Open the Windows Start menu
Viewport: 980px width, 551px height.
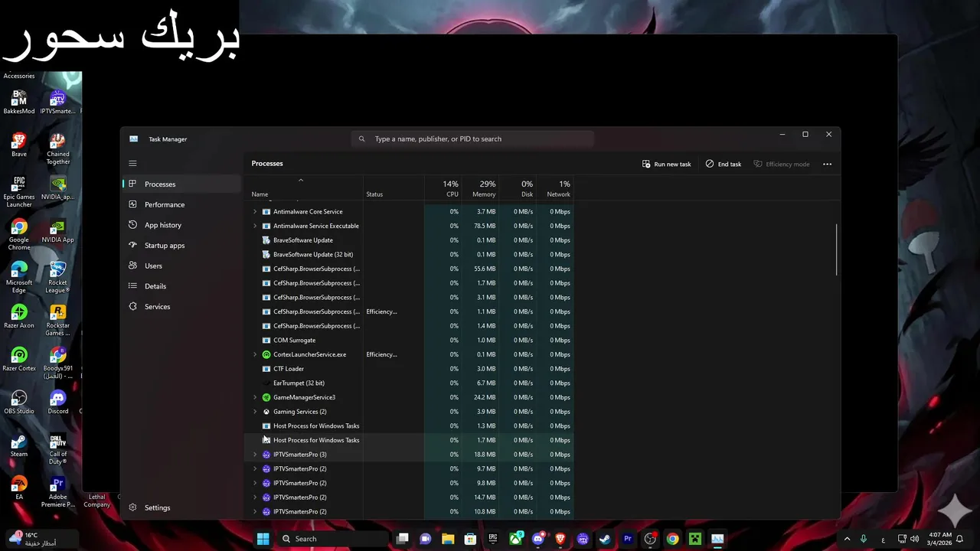tap(263, 539)
